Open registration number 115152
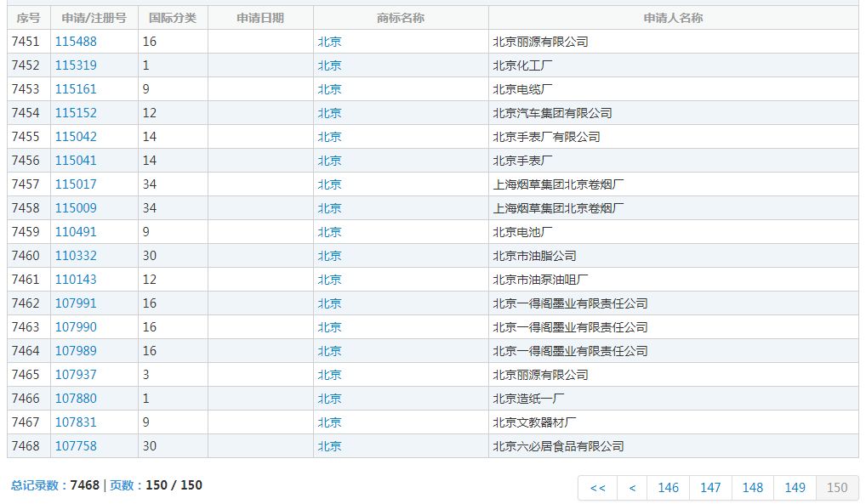The width and height of the screenshot is (866, 504). (76, 112)
